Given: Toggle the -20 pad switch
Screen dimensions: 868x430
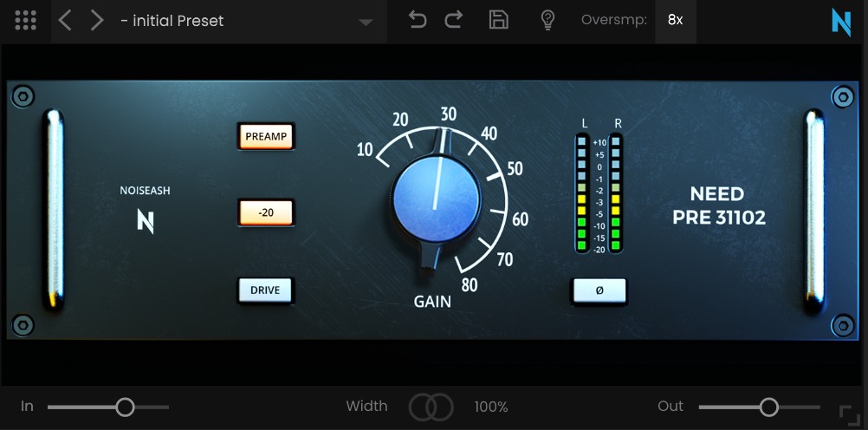Looking at the screenshot, I should [266, 212].
